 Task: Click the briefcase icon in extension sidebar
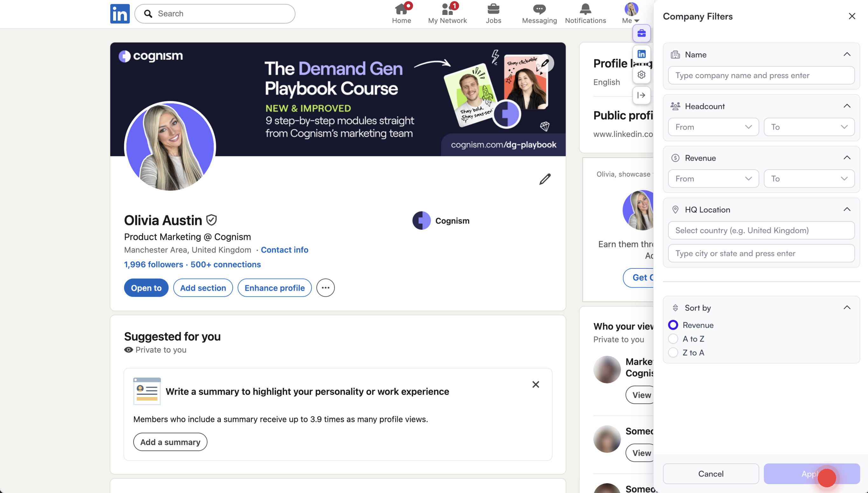click(x=641, y=33)
